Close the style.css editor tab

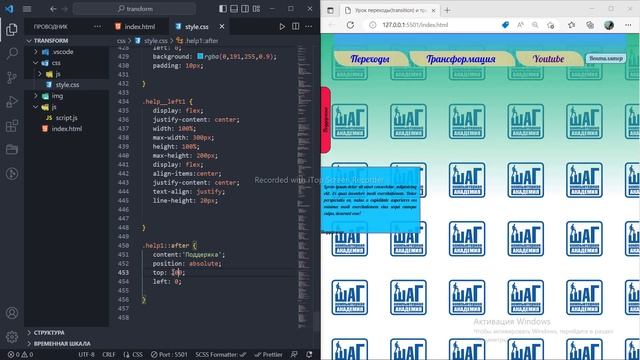222,27
